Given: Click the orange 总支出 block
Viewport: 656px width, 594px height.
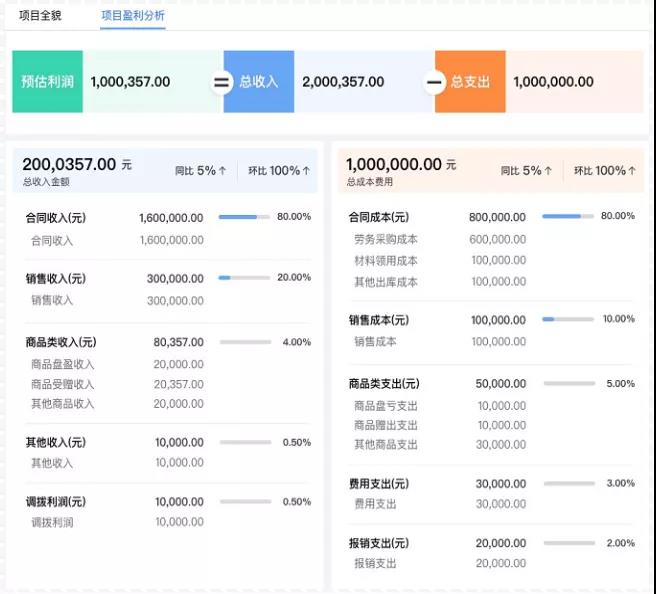Looking at the screenshot, I should tap(471, 82).
